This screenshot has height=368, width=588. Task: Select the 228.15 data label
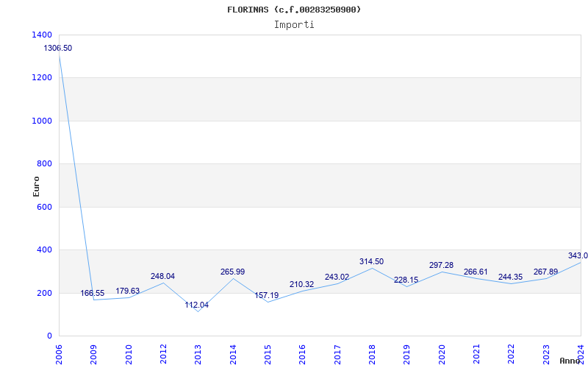(406, 280)
